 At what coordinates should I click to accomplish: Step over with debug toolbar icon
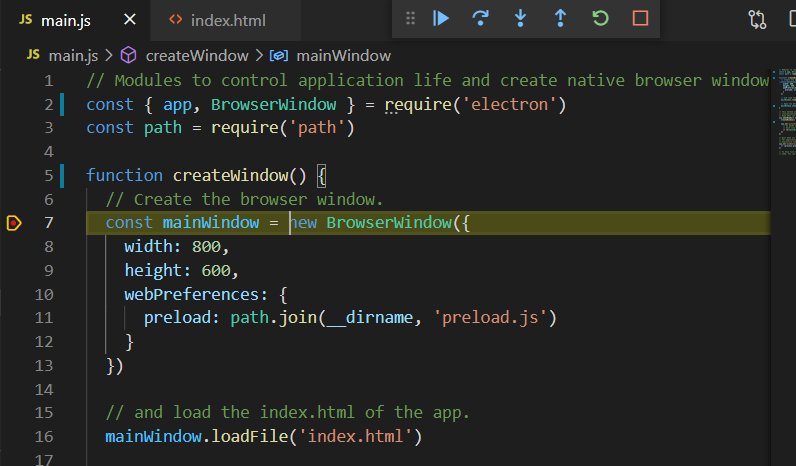[480, 19]
